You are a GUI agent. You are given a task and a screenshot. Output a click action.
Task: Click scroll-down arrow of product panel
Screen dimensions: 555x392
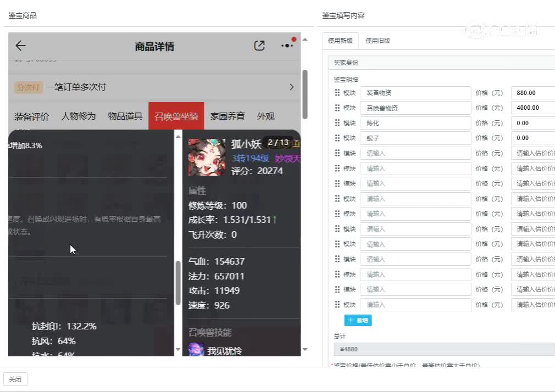click(x=305, y=350)
